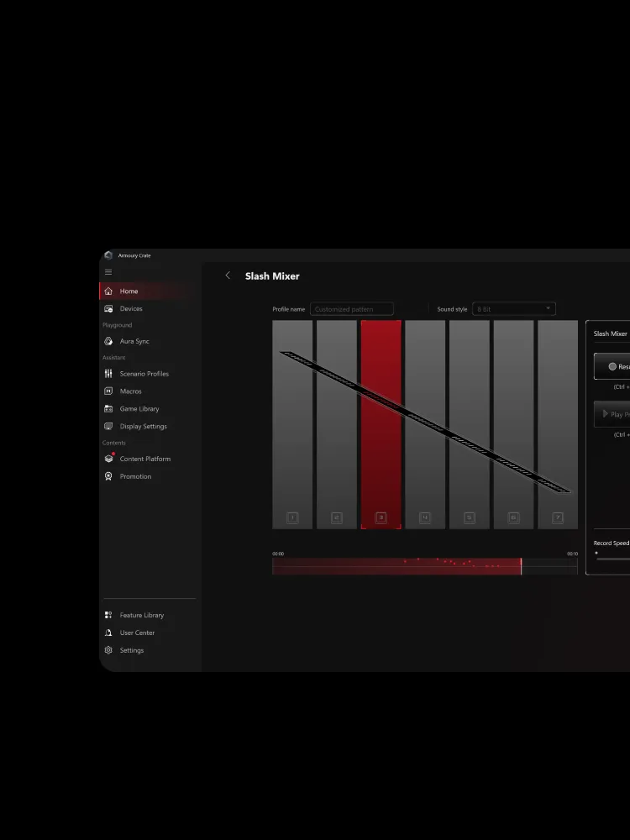Open Content Platform entry
Screen dimensions: 630x840
coord(145,459)
